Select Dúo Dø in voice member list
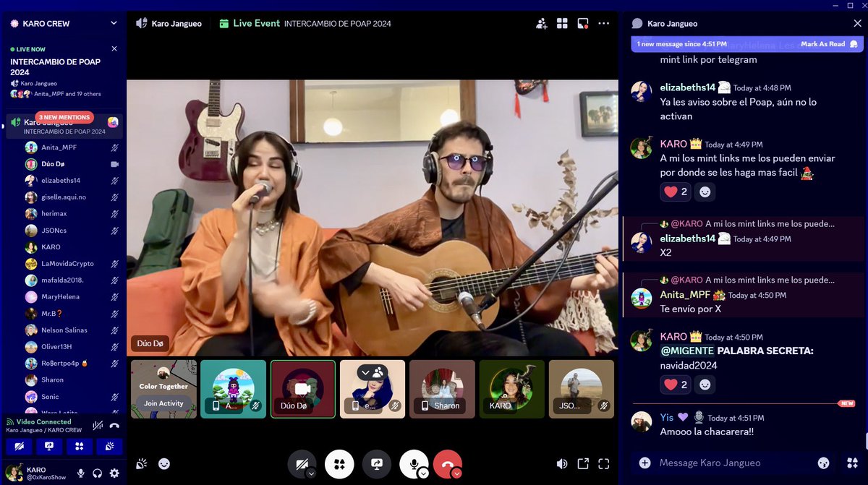868x485 pixels. pyautogui.click(x=72, y=164)
